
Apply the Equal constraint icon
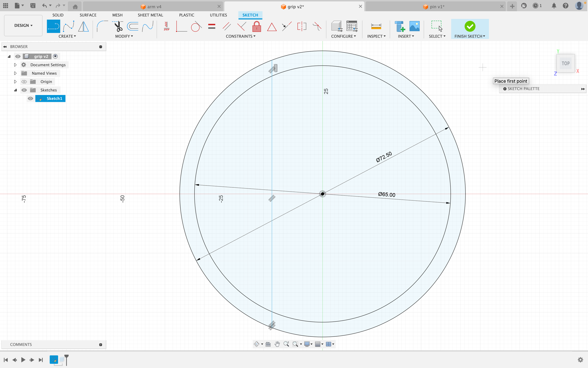point(212,26)
